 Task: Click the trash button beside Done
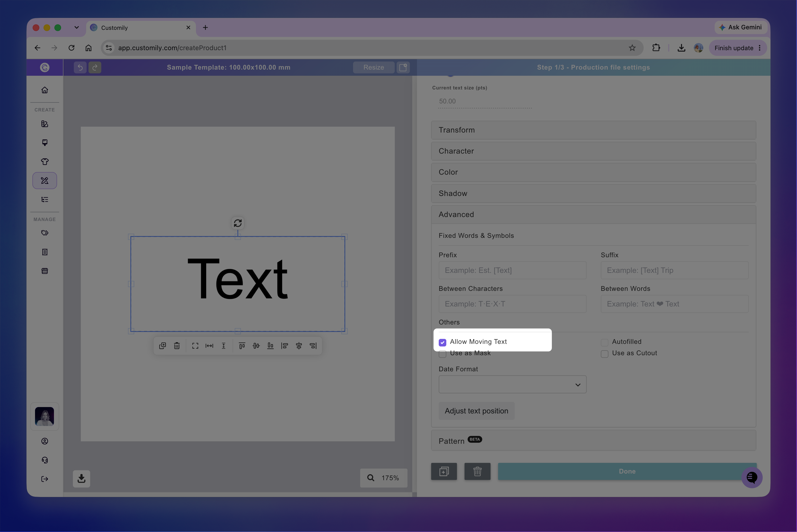[477, 471]
